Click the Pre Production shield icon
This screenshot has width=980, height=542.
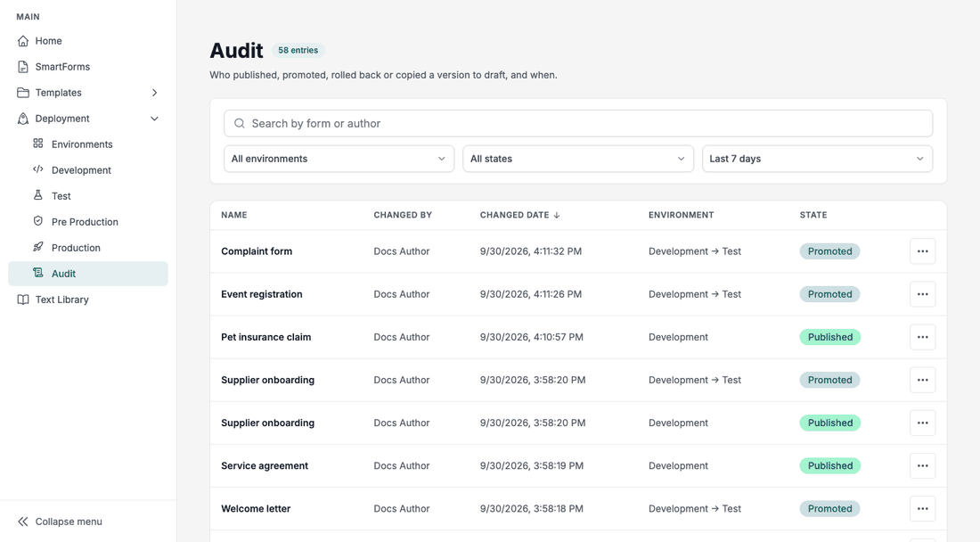(x=38, y=221)
